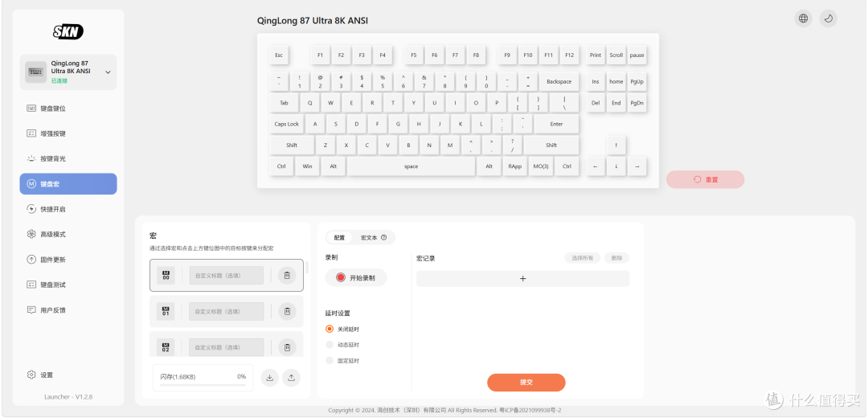
Task: Open the 固件更新 firmware update page
Action: [68, 260]
